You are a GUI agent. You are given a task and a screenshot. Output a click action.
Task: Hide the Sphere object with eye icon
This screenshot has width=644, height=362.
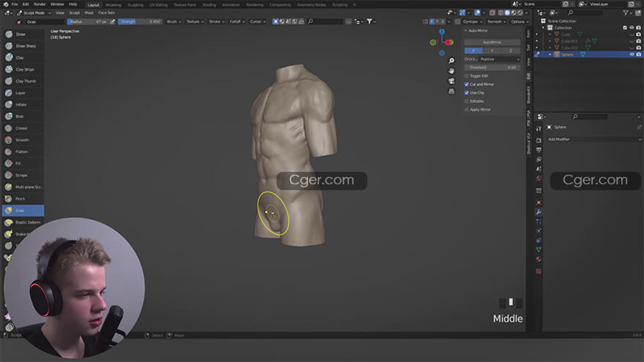click(632, 55)
